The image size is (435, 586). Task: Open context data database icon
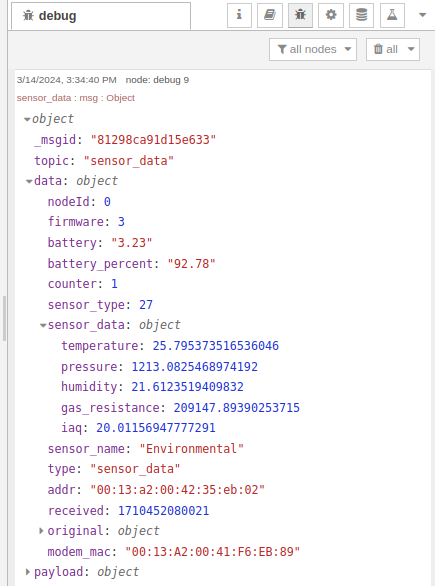tap(361, 15)
